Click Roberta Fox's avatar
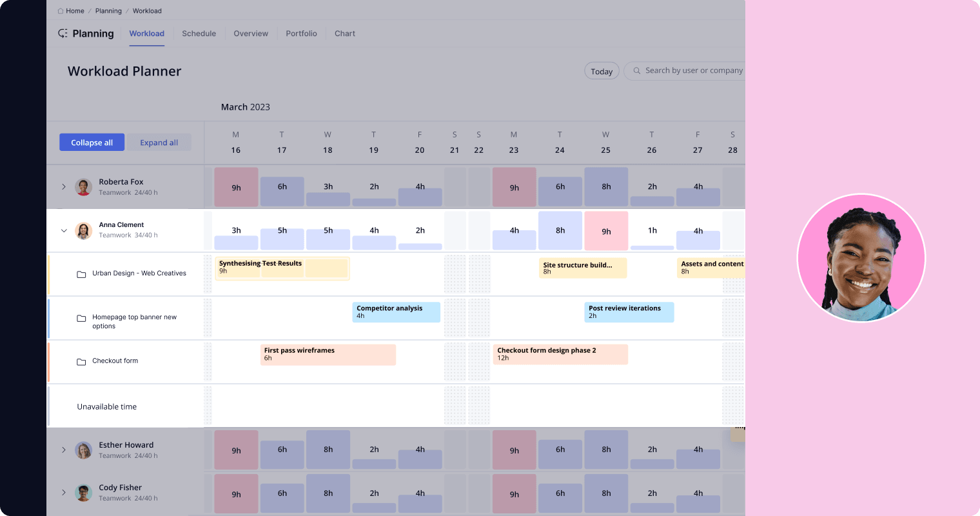The image size is (980, 516). [83, 187]
